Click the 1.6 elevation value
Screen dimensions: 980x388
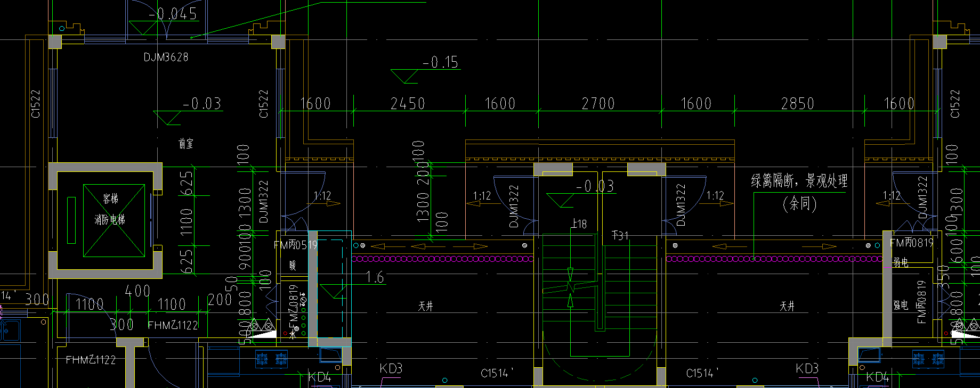[375, 277]
